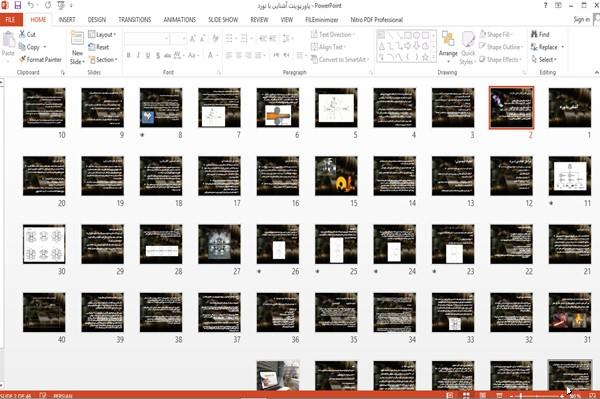Reset the slide layout
Image resolution: width=600 pixels, height=399 pixels.
[99, 47]
